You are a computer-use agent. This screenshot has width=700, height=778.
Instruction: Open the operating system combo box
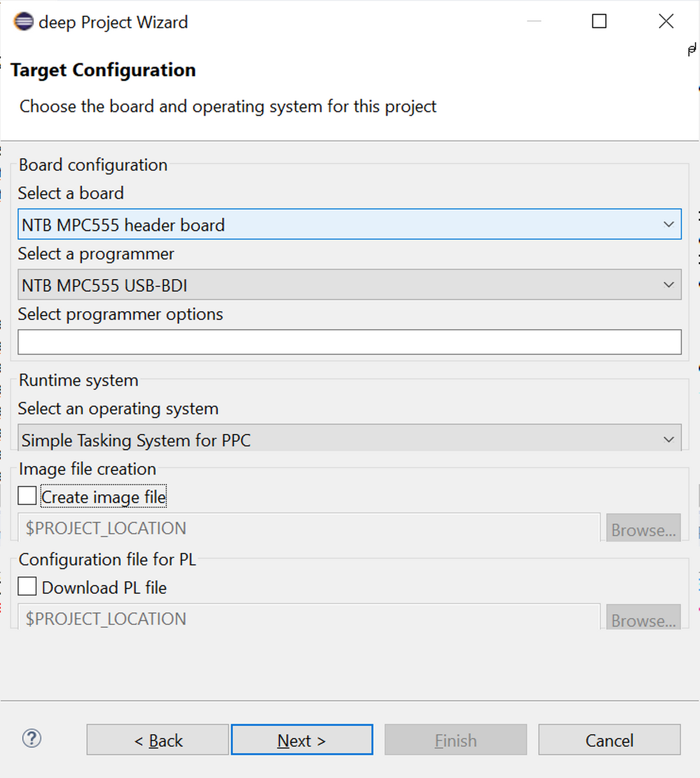tap(349, 439)
